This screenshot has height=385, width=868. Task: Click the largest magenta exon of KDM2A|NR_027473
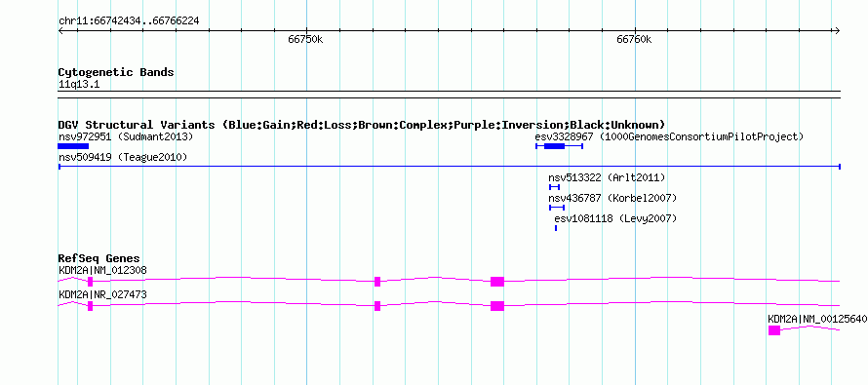click(x=497, y=306)
